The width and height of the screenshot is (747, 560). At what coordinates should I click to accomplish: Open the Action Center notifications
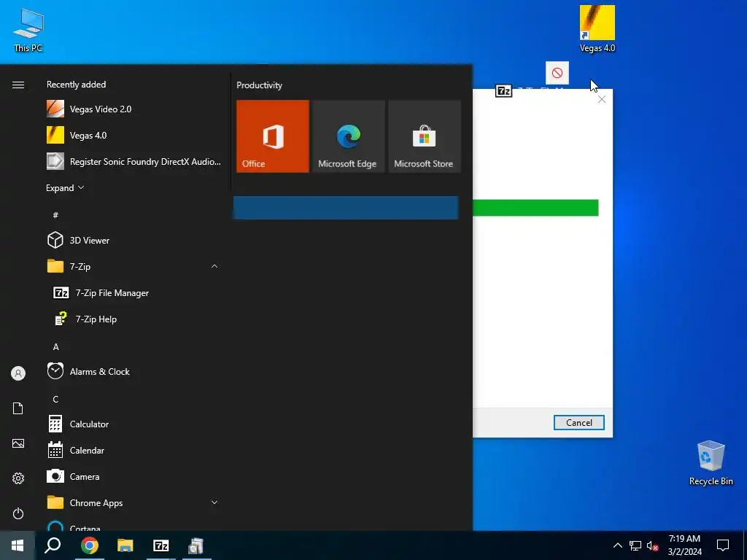pyautogui.click(x=723, y=545)
